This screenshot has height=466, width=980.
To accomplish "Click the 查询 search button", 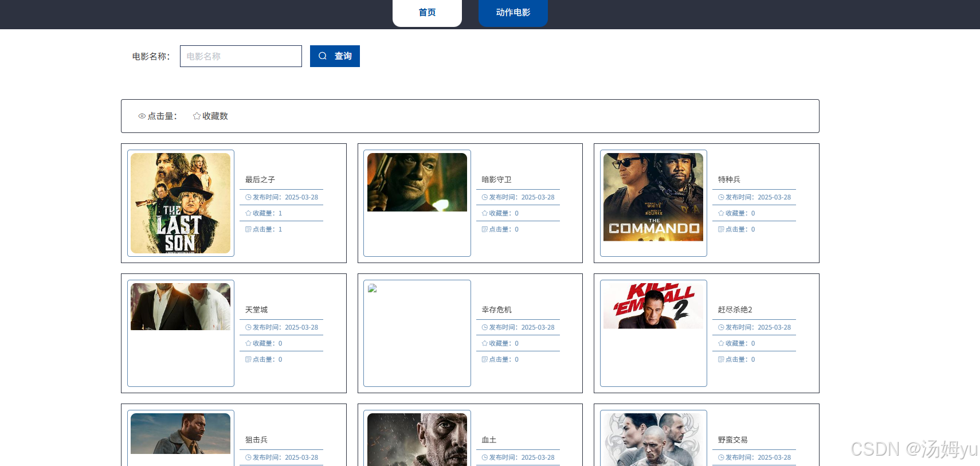I will click(335, 56).
